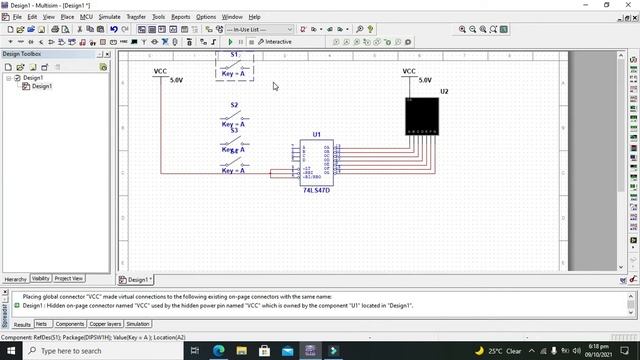Switch to spreadsheet Simulation tab
640x360 pixels.
pos(138,324)
